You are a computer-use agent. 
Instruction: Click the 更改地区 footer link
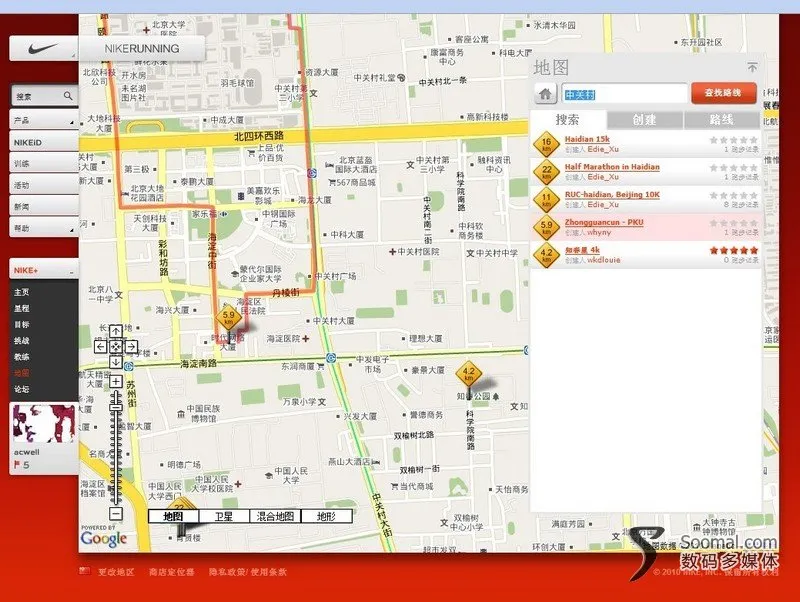pos(116,572)
